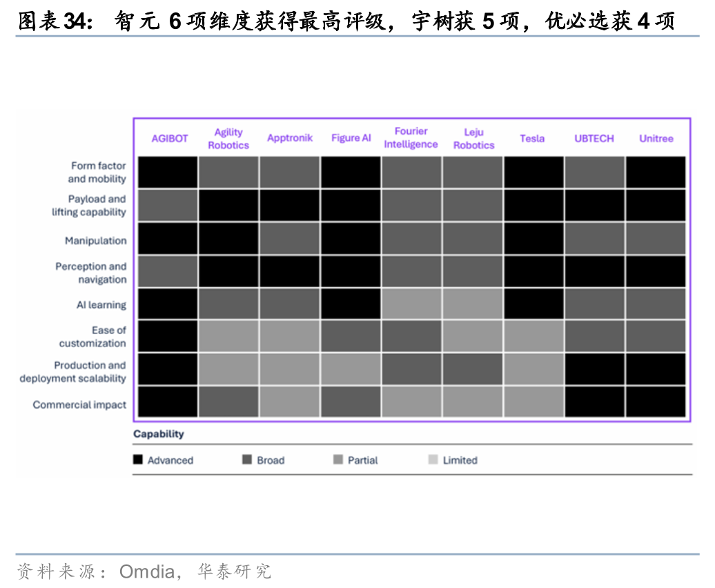
Task: Click the Fourier Intelligence column header
Action: point(411,138)
